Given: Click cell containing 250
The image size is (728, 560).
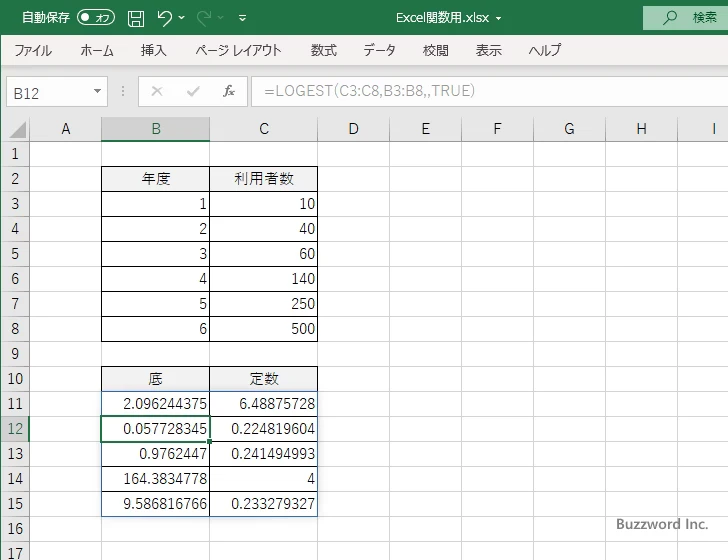Looking at the screenshot, I should pos(264,304).
